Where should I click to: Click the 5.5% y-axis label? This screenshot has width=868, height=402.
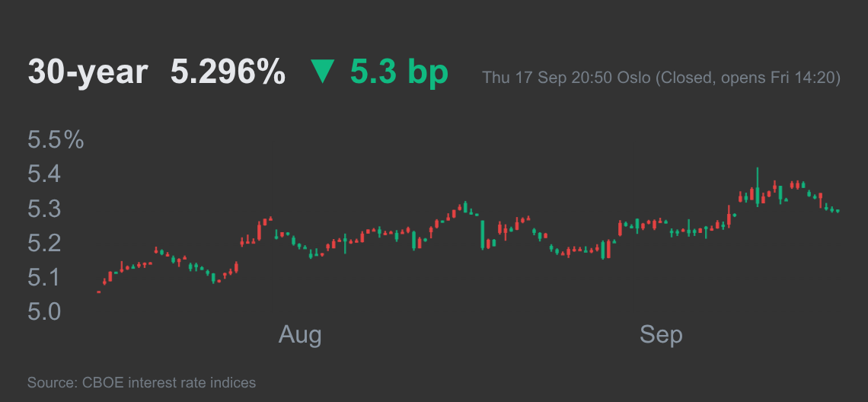56,140
